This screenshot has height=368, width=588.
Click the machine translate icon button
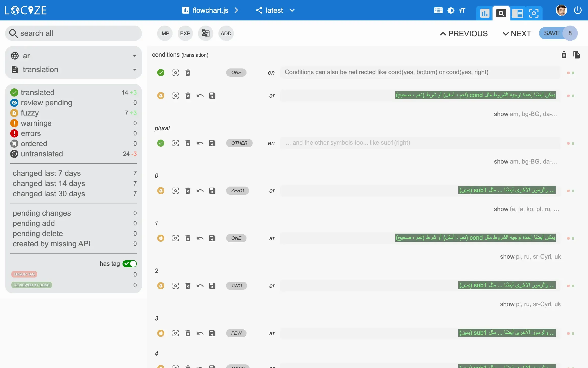tap(205, 33)
